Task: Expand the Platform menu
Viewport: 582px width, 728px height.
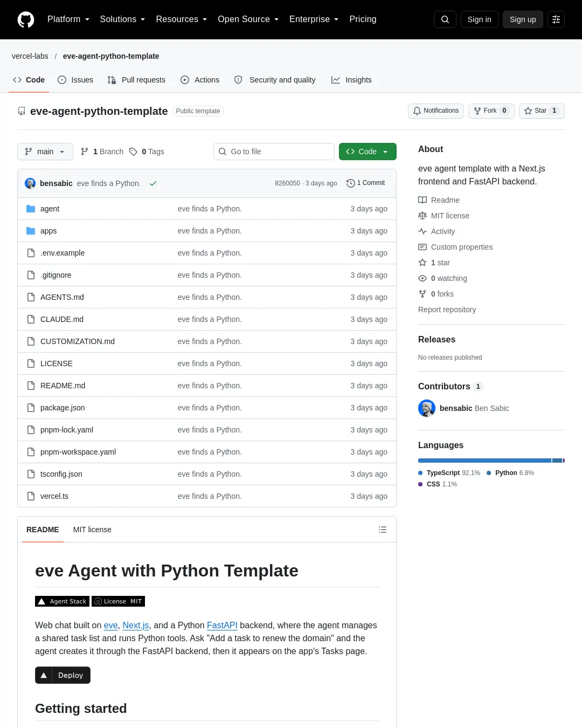Action: [x=68, y=19]
